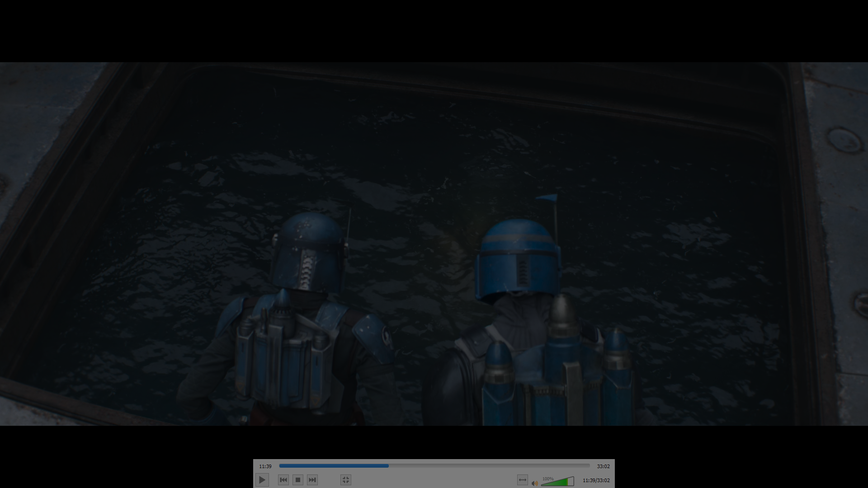Click the video picture area
868x488 pixels.
coord(434,244)
